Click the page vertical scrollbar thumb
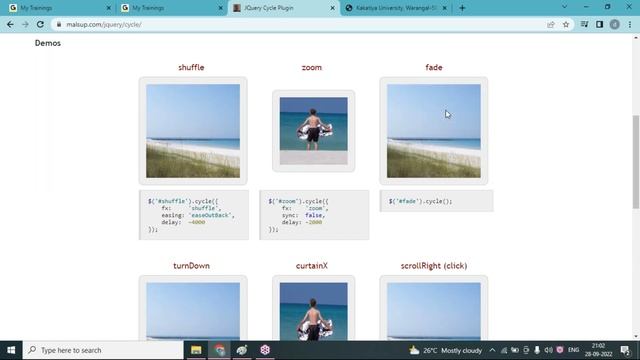 [x=636, y=162]
